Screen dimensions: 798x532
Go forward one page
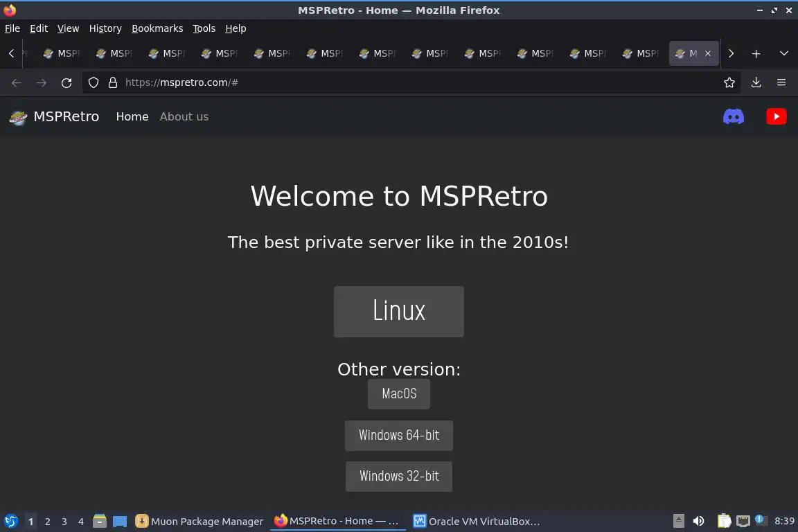(42, 82)
